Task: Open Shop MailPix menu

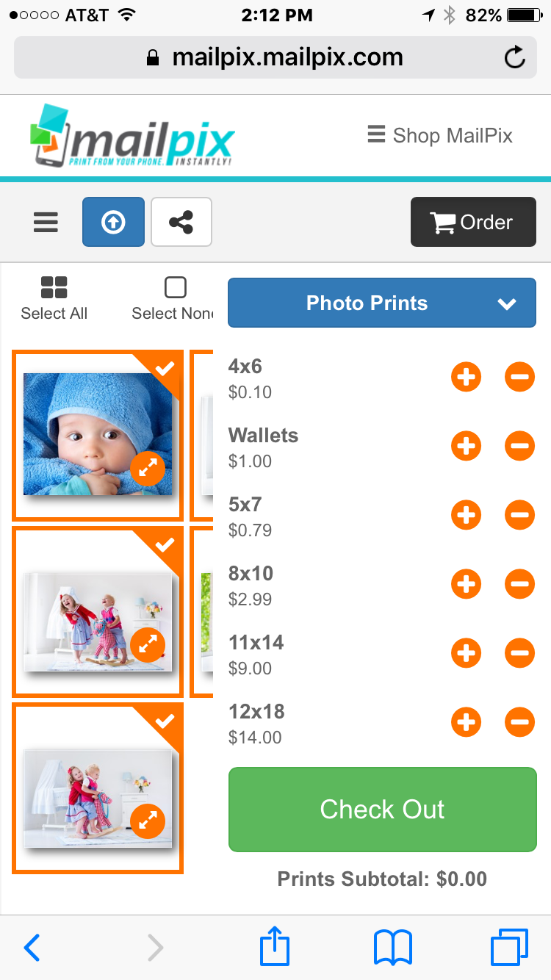Action: click(440, 135)
